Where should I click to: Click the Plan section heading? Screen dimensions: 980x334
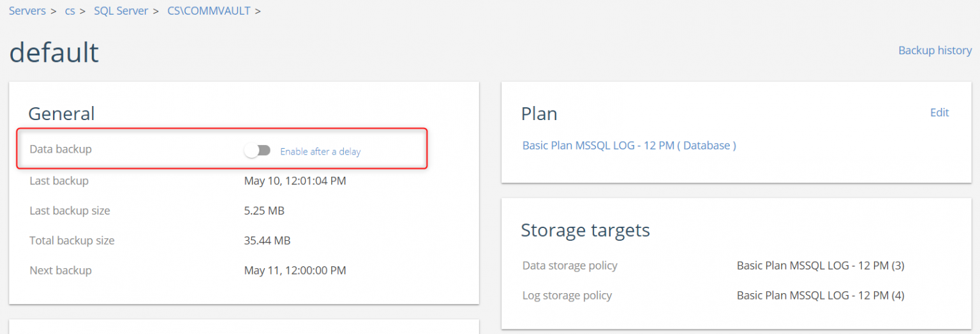coord(539,114)
